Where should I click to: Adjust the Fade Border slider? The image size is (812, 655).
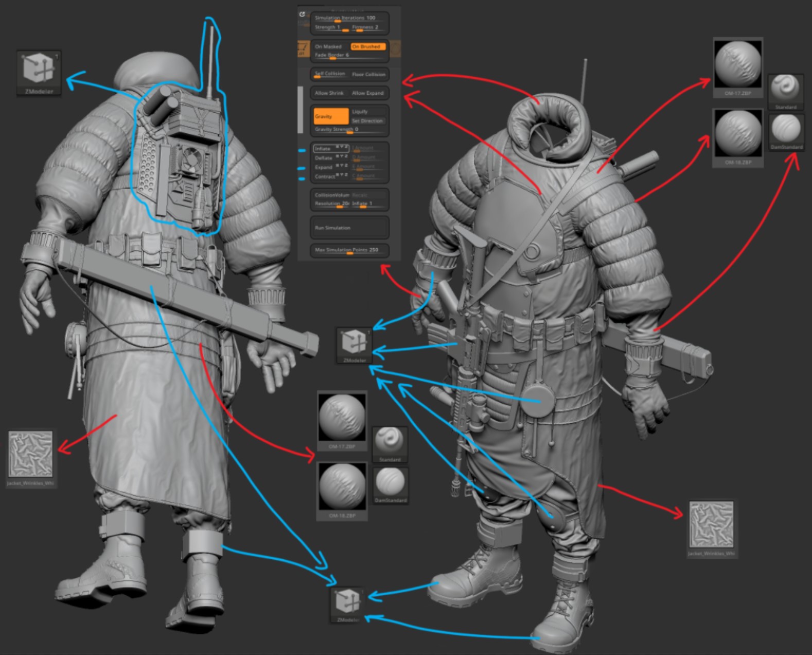(x=349, y=55)
